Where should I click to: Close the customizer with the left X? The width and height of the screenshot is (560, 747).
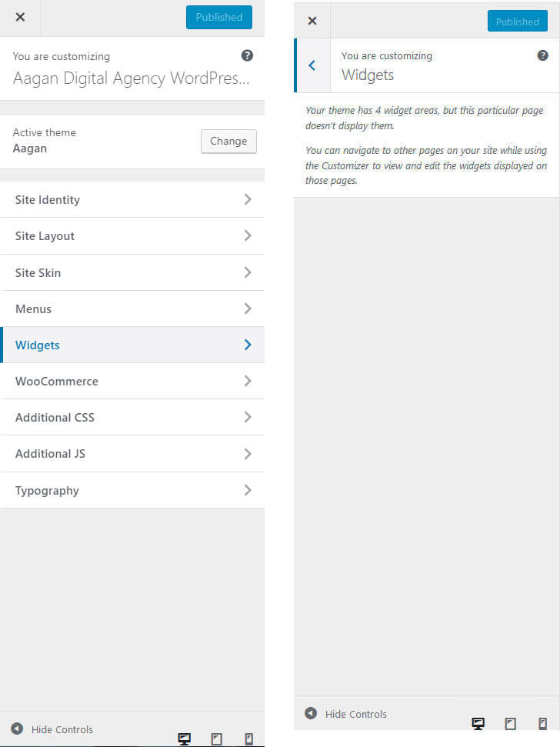(x=20, y=17)
